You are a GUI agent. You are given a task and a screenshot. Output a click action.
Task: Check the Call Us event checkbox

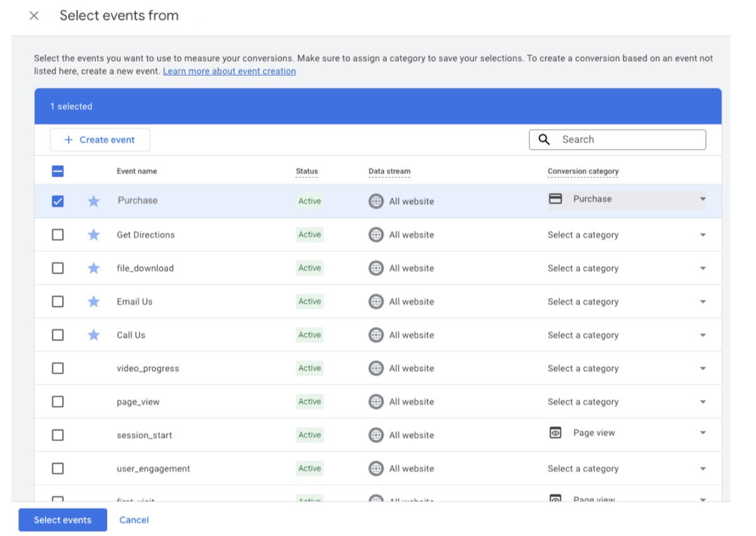click(x=57, y=335)
